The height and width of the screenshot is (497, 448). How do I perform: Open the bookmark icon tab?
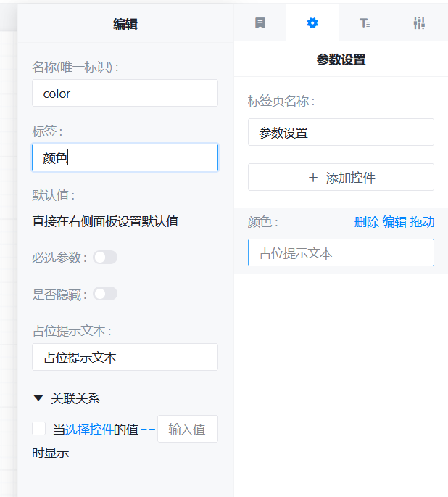pos(260,22)
